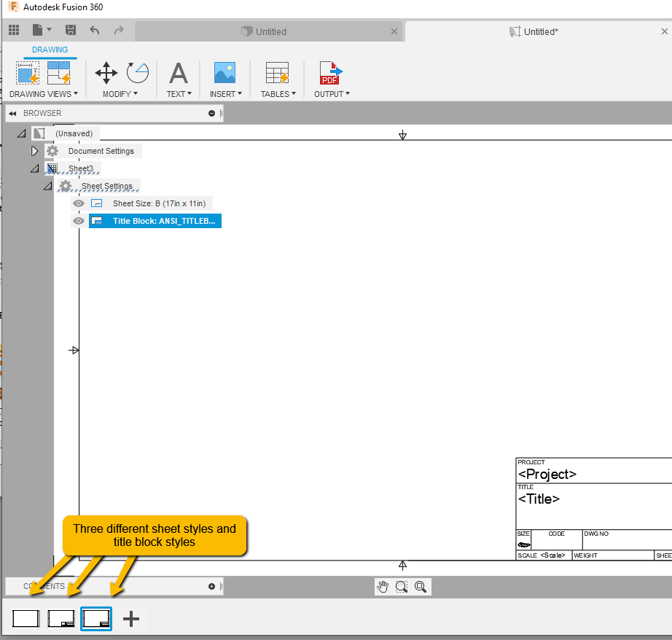Open the DRAWING VIEWS dropdown
Image resolution: width=672 pixels, height=640 pixels.
44,94
